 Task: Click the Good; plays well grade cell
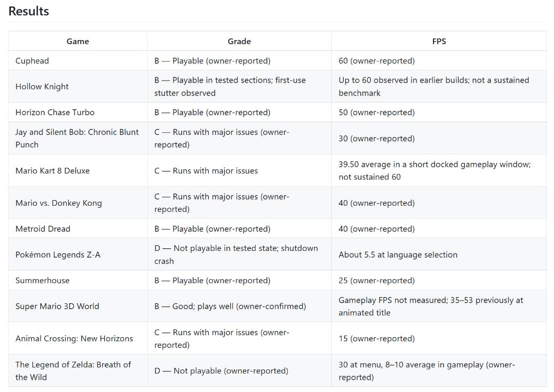(239, 306)
